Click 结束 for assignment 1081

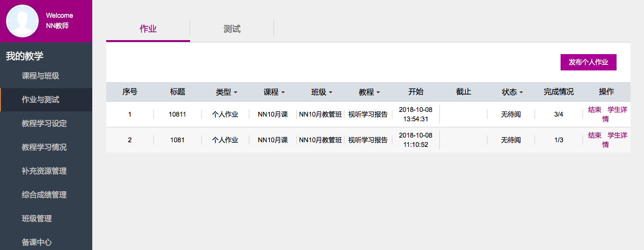click(595, 135)
